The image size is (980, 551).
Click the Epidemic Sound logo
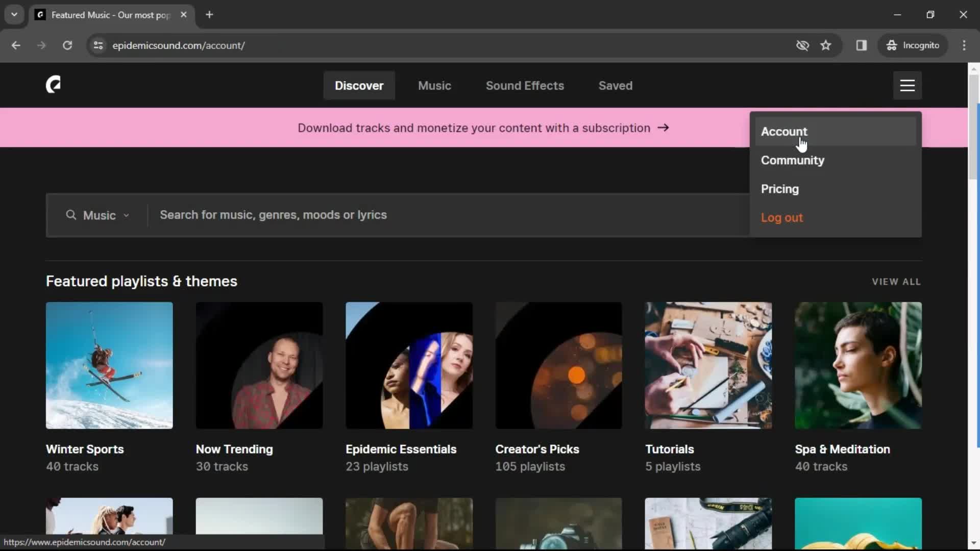(54, 85)
